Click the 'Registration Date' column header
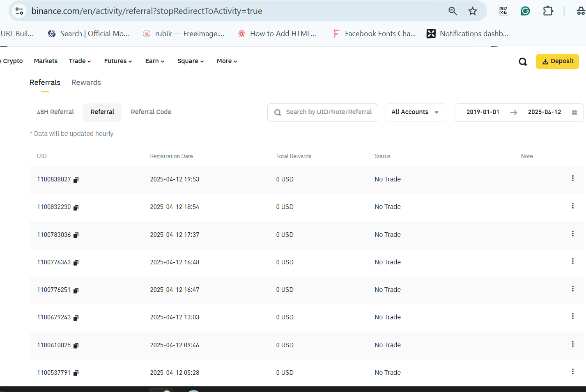This screenshot has height=392, width=586. pyautogui.click(x=171, y=156)
